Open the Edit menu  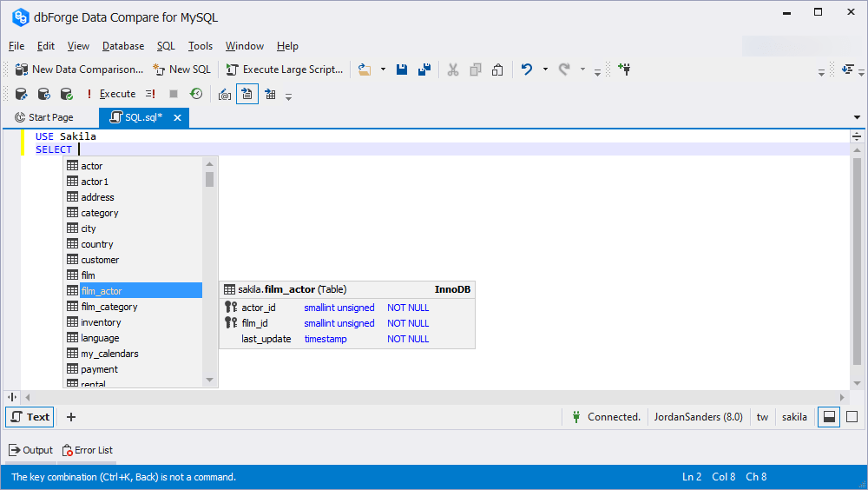pos(46,46)
